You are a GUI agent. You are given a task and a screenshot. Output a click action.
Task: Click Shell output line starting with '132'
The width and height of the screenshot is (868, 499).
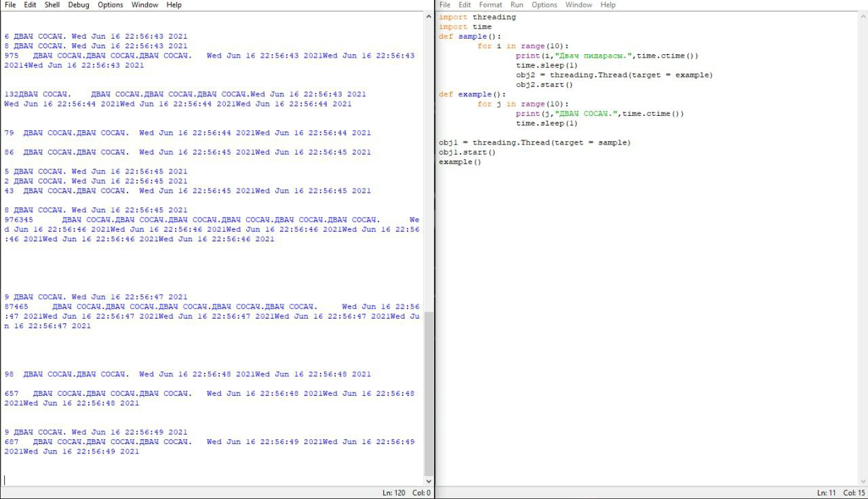click(185, 94)
